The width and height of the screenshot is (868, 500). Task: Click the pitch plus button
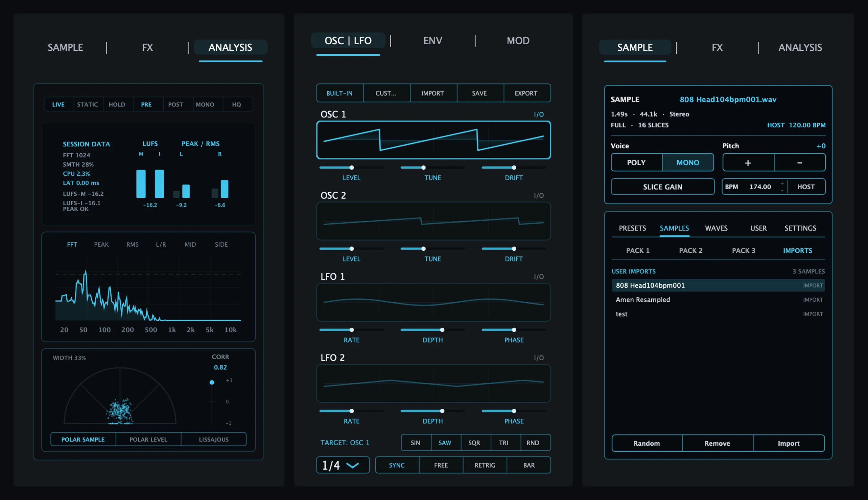(x=748, y=162)
